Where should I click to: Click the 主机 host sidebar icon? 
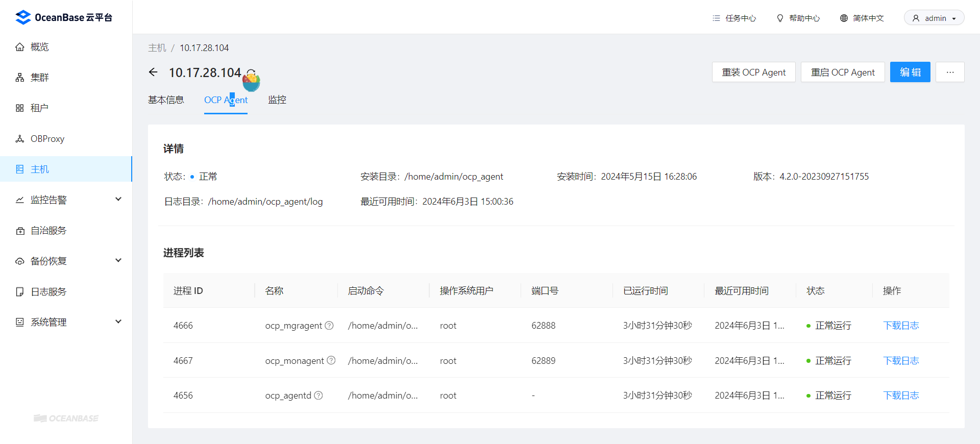pyautogui.click(x=20, y=169)
